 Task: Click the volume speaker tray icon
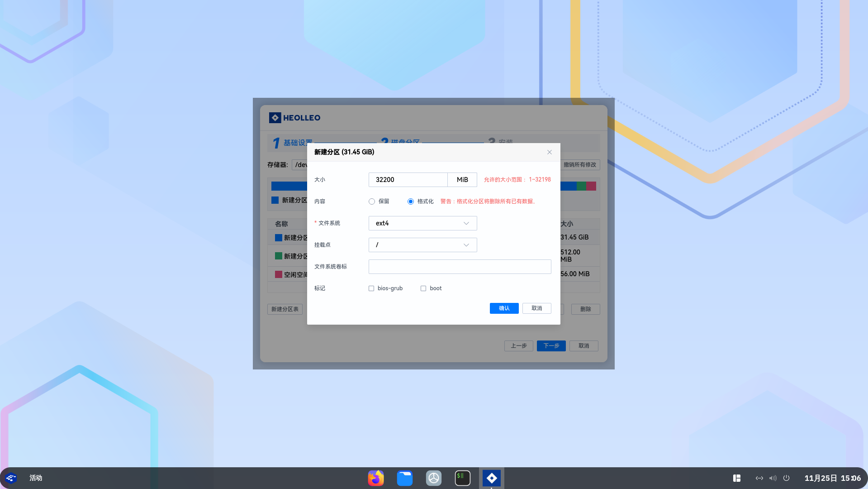(773, 478)
